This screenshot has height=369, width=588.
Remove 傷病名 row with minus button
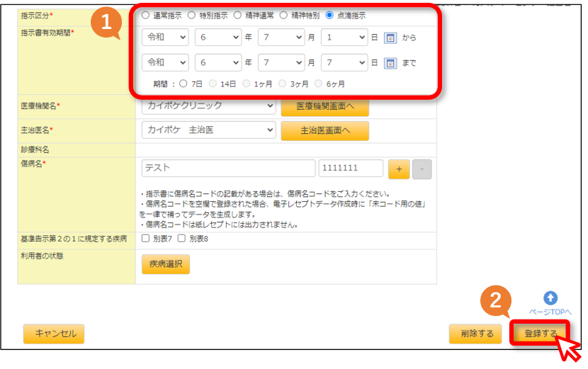tap(422, 169)
